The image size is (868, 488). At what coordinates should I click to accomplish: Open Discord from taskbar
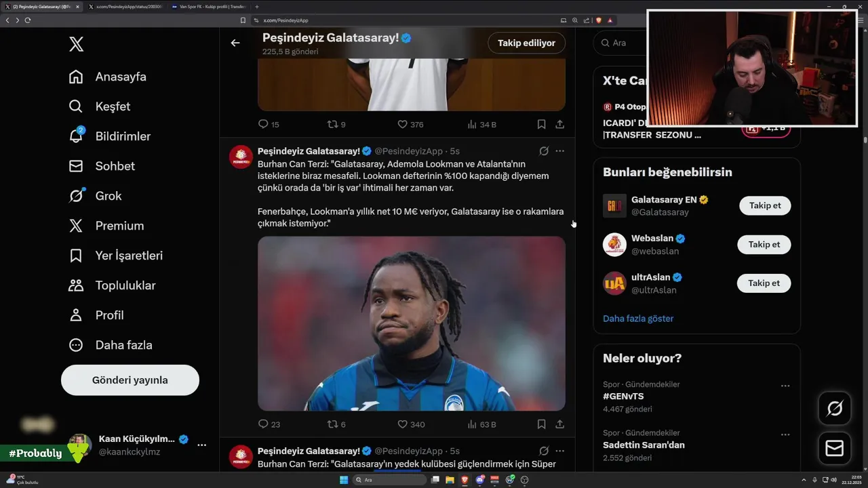pyautogui.click(x=480, y=480)
